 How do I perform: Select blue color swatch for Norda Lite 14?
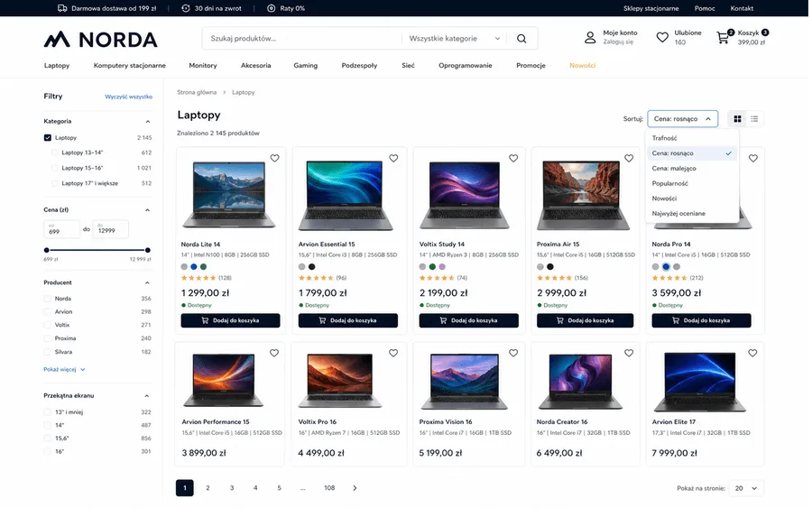point(194,267)
